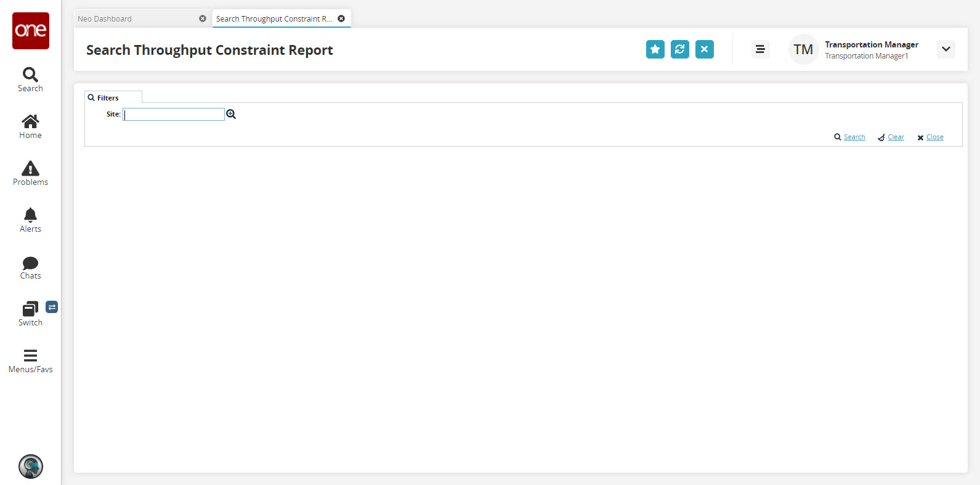
Task: Click the Filters tab header
Action: [x=113, y=97]
